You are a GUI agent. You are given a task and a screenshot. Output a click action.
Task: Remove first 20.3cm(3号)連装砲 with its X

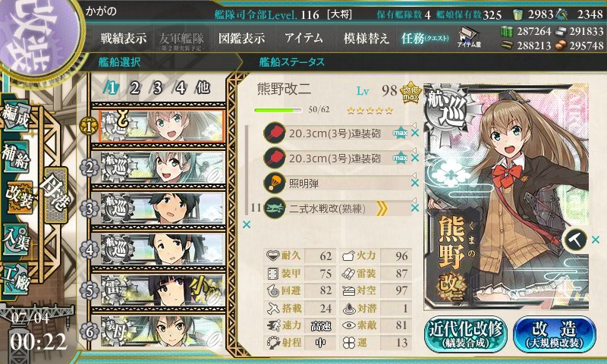click(415, 133)
